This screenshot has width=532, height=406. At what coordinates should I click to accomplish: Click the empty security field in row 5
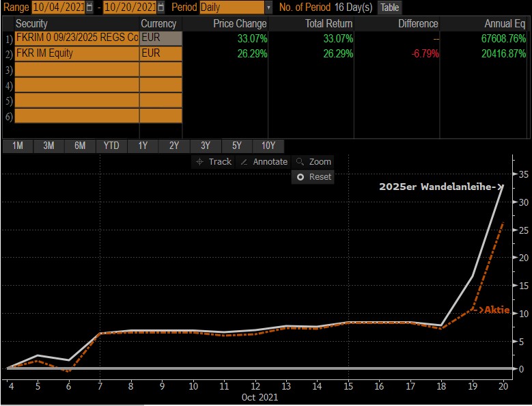(x=76, y=100)
